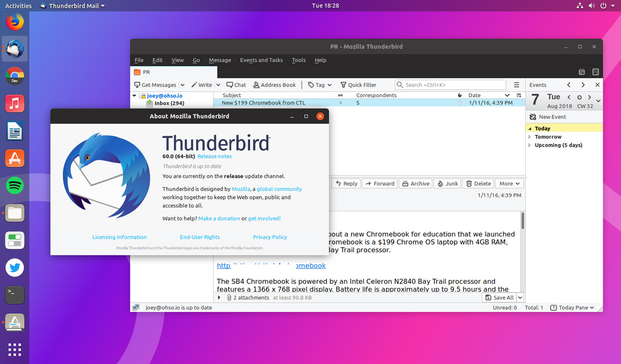Open the Address Book
Viewport: 621px width, 364px height.
pos(274,85)
